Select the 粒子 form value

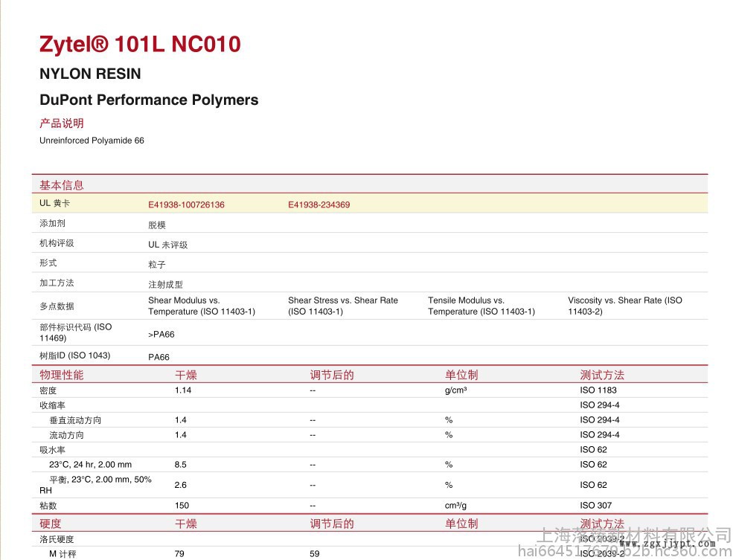coord(157,265)
